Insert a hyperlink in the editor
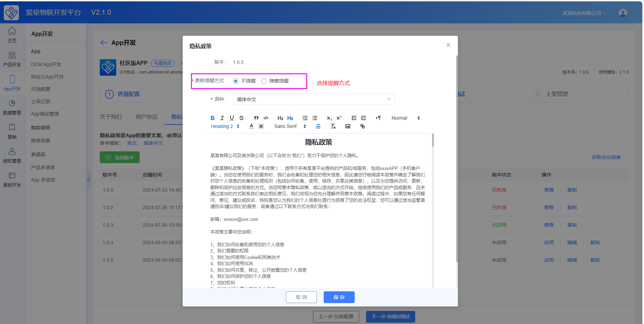 (362, 126)
